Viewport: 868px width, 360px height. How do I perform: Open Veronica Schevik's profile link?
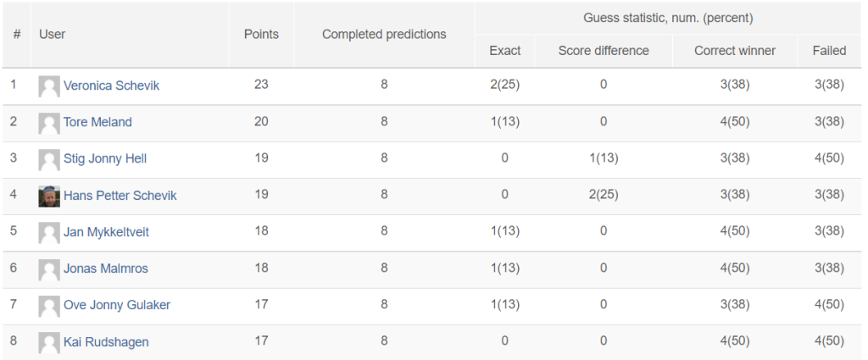coord(111,86)
